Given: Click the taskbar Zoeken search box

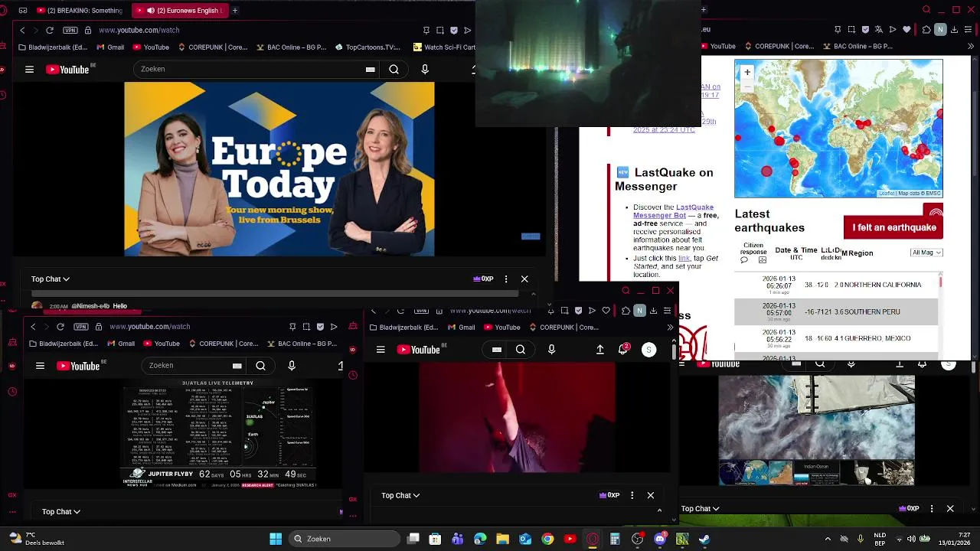Looking at the screenshot, I should [344, 539].
